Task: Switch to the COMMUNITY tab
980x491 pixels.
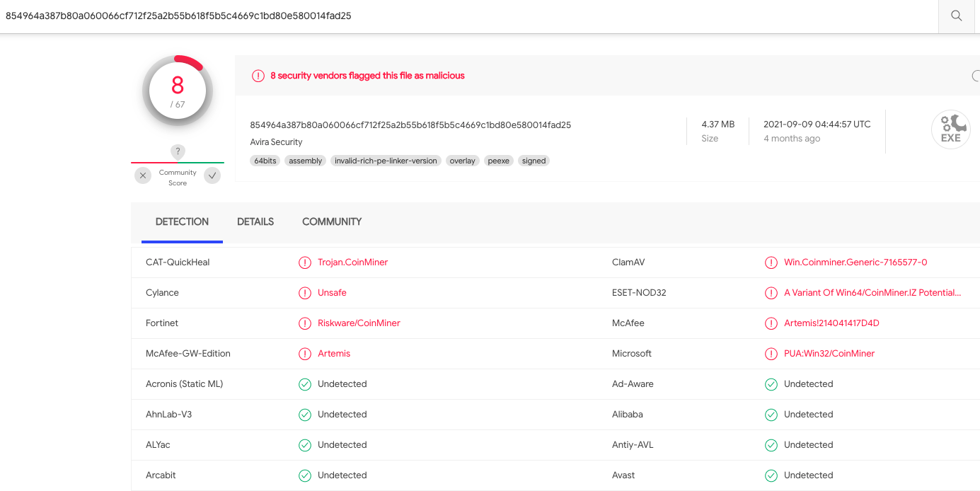Action: click(332, 221)
